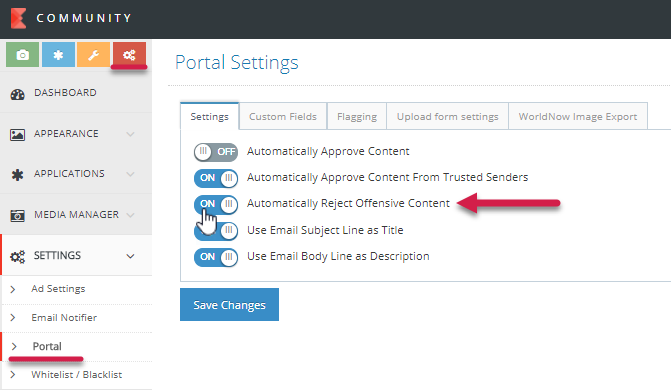This screenshot has height=390, width=671.
Task: Open Whitelist / Blacklist settings link
Action: (x=77, y=375)
